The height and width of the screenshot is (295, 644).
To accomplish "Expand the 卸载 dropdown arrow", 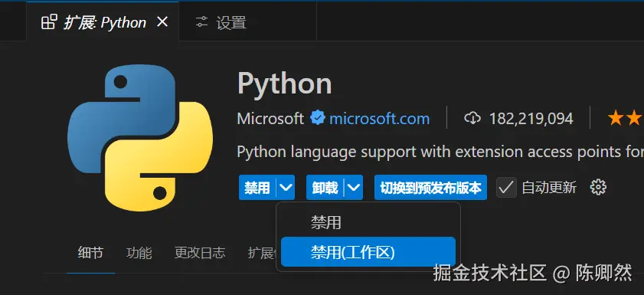I will [354, 188].
